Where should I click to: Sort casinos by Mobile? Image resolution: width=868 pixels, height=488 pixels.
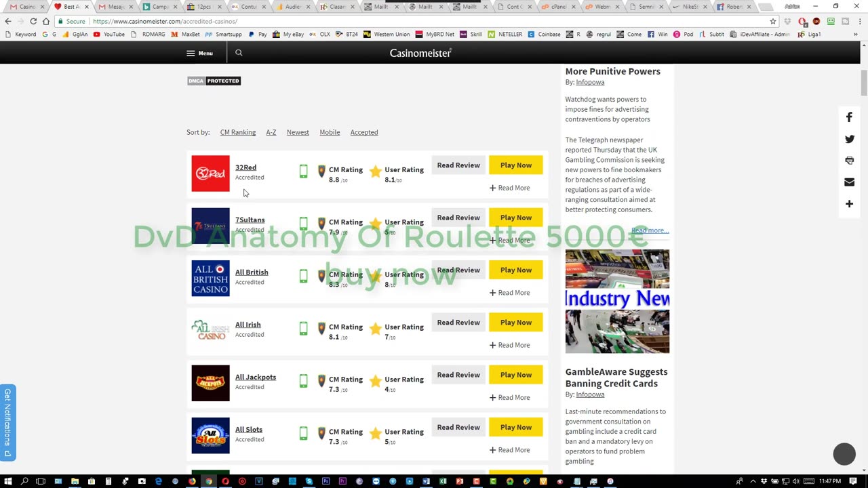pyautogui.click(x=330, y=132)
